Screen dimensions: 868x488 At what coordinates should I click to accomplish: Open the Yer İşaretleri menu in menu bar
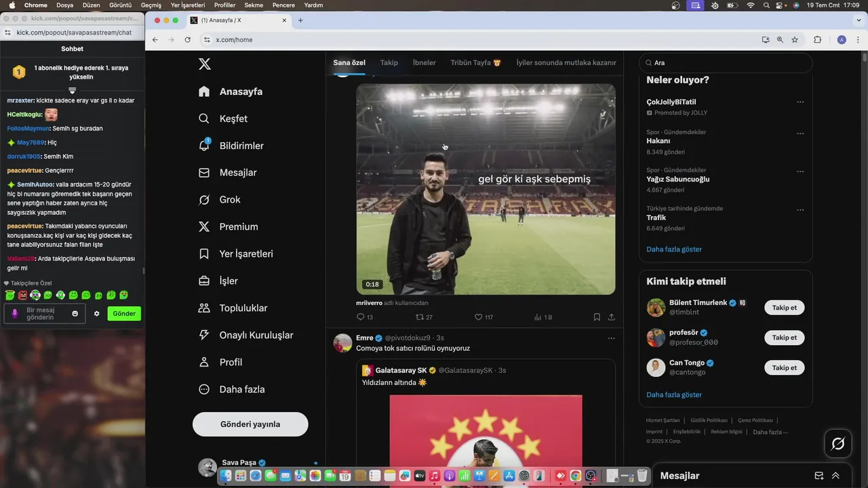tap(188, 5)
